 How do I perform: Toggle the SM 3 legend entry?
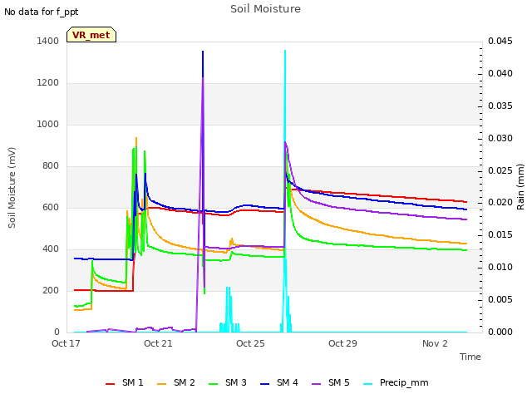point(228,382)
